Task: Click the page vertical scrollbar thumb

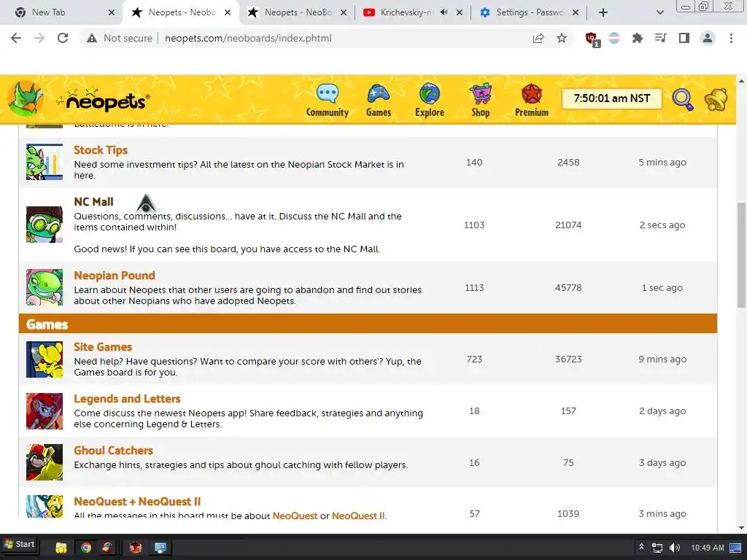Action: pyautogui.click(x=741, y=254)
